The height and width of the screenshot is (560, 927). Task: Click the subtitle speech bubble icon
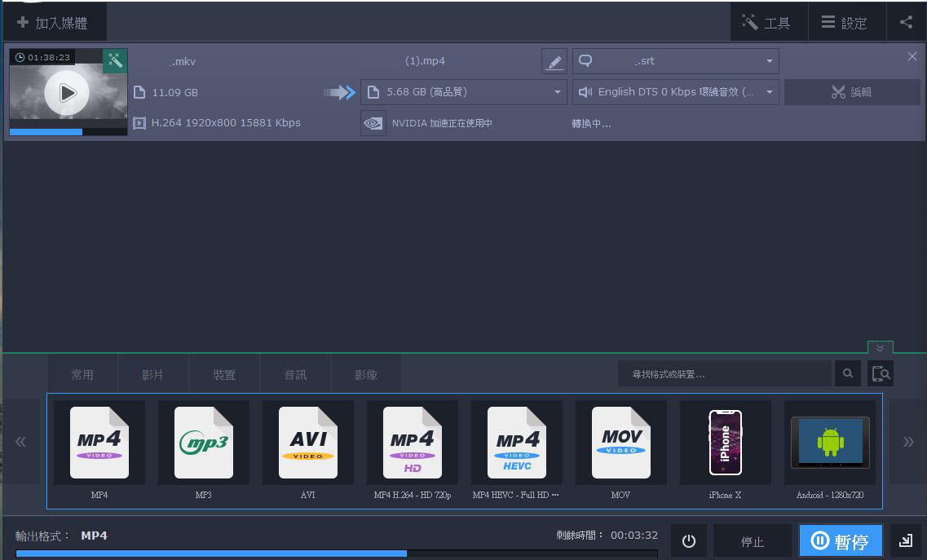tap(585, 61)
